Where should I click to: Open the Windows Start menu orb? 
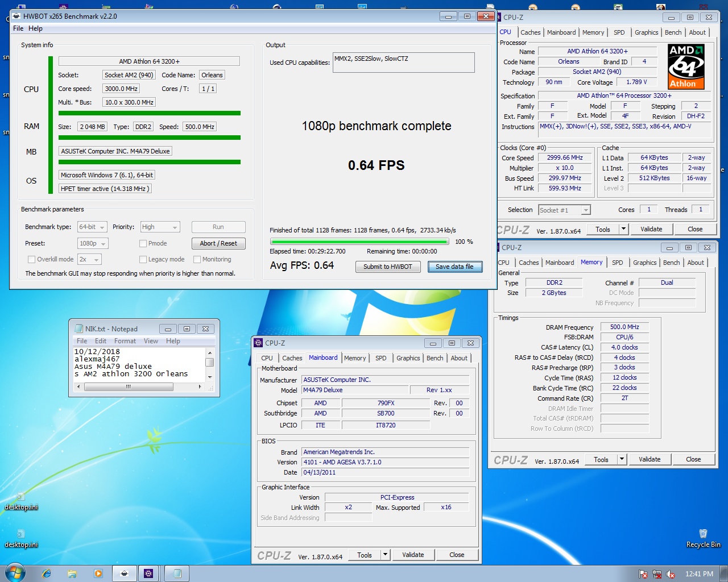[x=15, y=573]
